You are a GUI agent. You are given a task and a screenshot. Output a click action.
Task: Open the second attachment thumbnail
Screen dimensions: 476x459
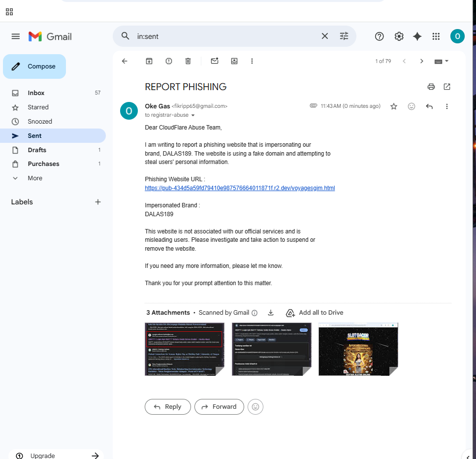point(272,349)
